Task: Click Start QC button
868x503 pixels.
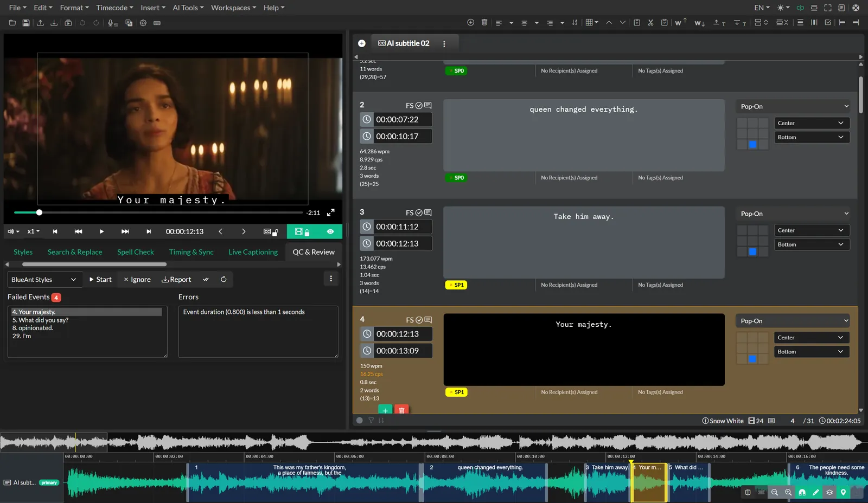Action: (100, 279)
